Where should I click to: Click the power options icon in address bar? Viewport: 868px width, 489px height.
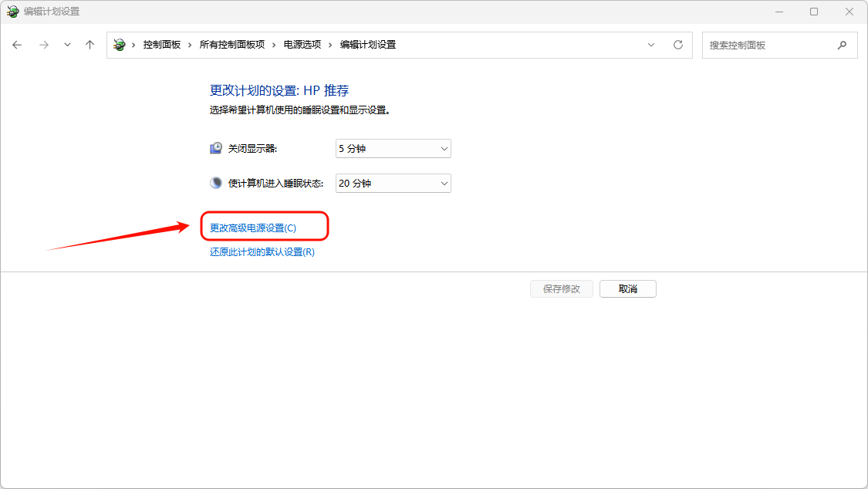click(119, 45)
